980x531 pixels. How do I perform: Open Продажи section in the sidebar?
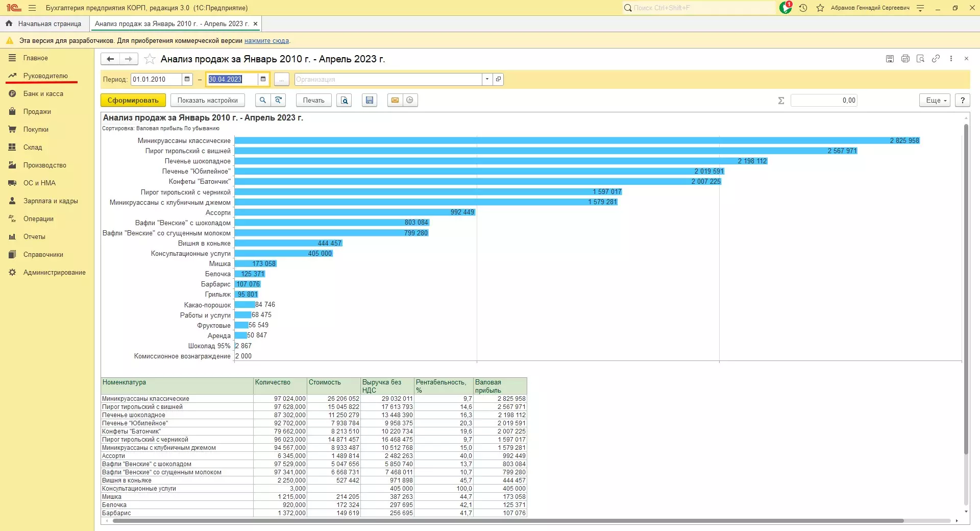click(37, 112)
